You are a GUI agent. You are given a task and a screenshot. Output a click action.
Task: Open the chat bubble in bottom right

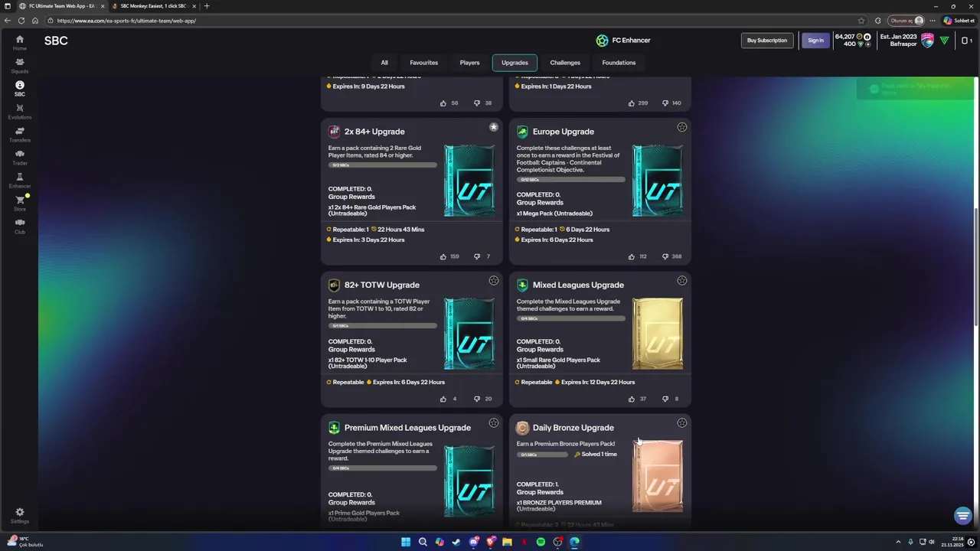click(963, 516)
